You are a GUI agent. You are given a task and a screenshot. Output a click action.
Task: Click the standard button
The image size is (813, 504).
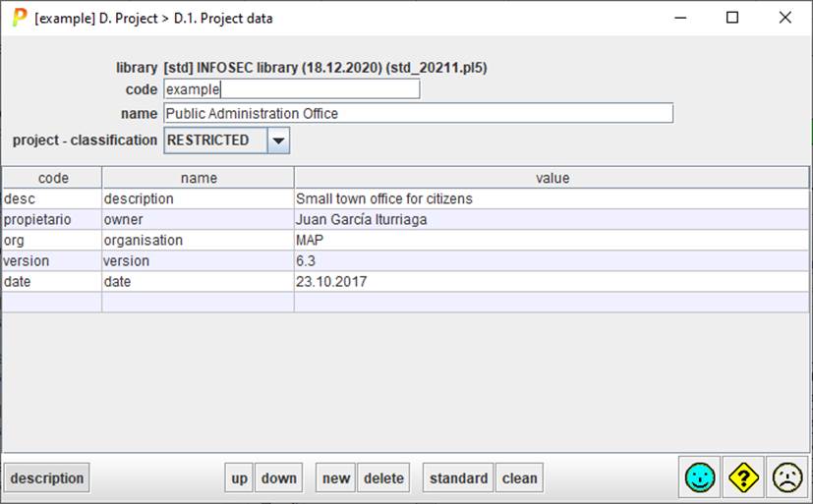click(458, 478)
